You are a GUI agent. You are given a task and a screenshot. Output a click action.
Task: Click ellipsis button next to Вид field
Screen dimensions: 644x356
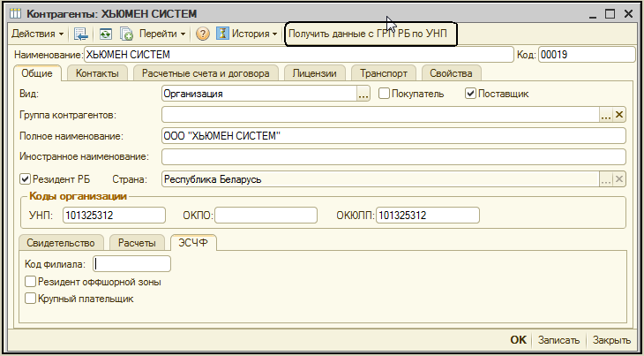pyautogui.click(x=363, y=93)
